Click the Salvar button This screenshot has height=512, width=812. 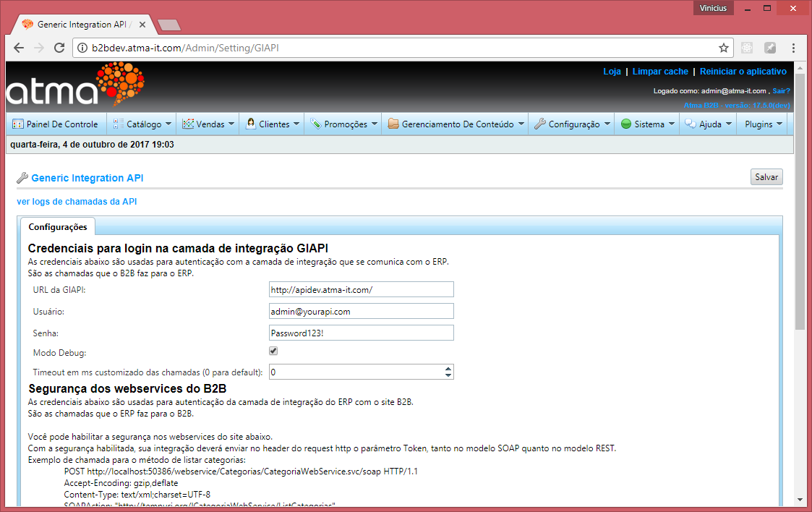[766, 177]
